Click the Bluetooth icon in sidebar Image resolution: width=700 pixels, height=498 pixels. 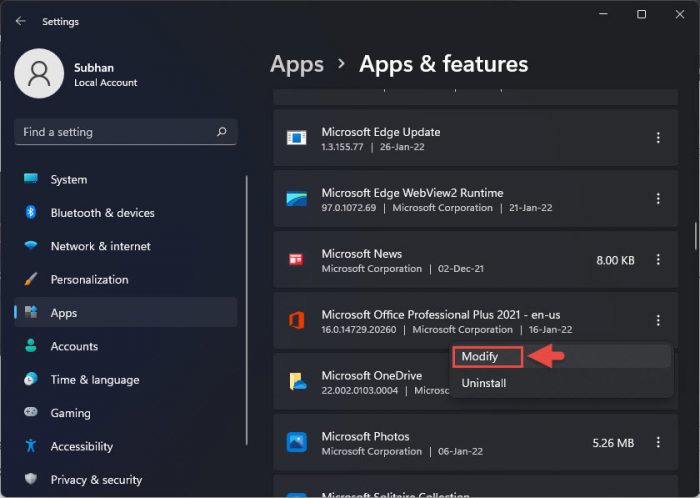pos(31,212)
